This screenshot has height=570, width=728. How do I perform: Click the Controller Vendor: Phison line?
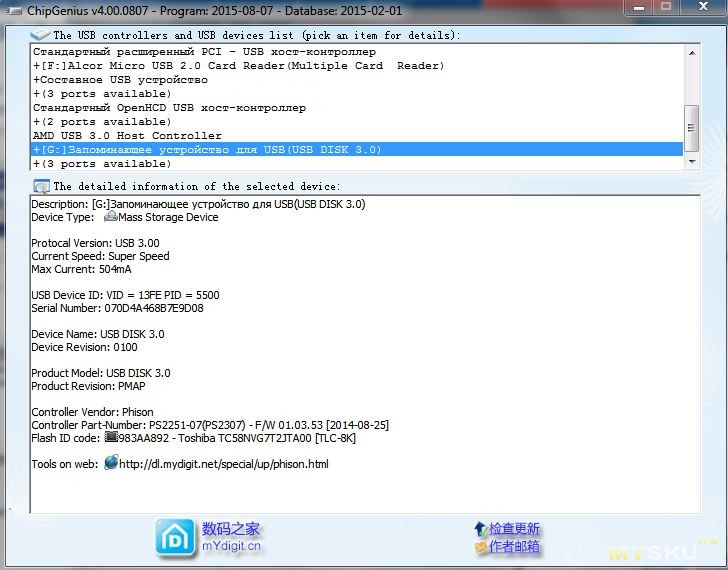(92, 412)
